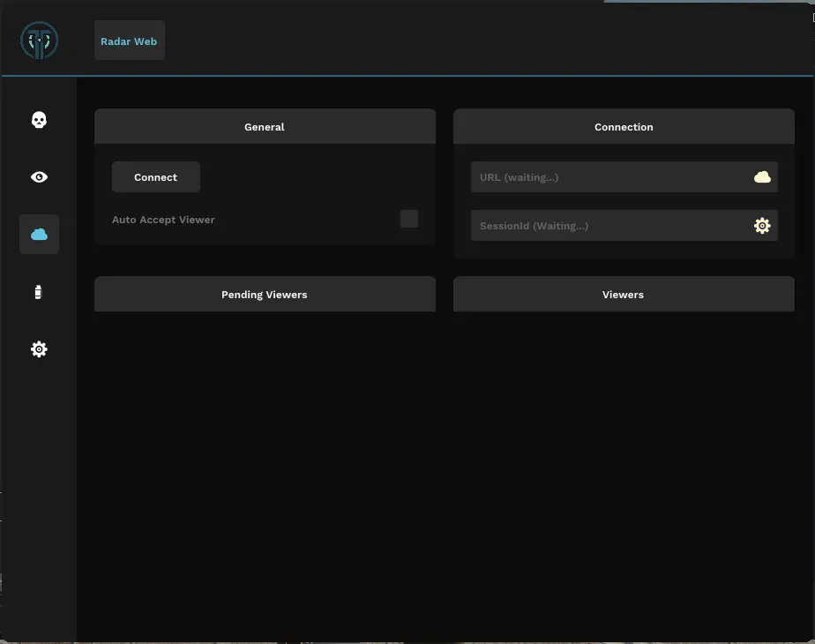The width and height of the screenshot is (815, 644).
Task: Click the gear icon in SessionId field
Action: (x=762, y=226)
